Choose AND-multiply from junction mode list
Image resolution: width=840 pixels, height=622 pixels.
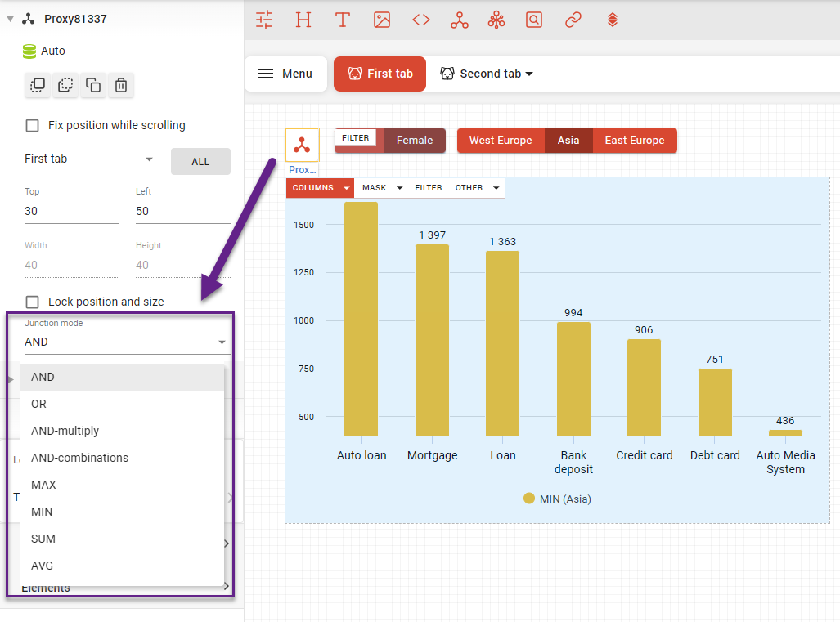point(65,431)
